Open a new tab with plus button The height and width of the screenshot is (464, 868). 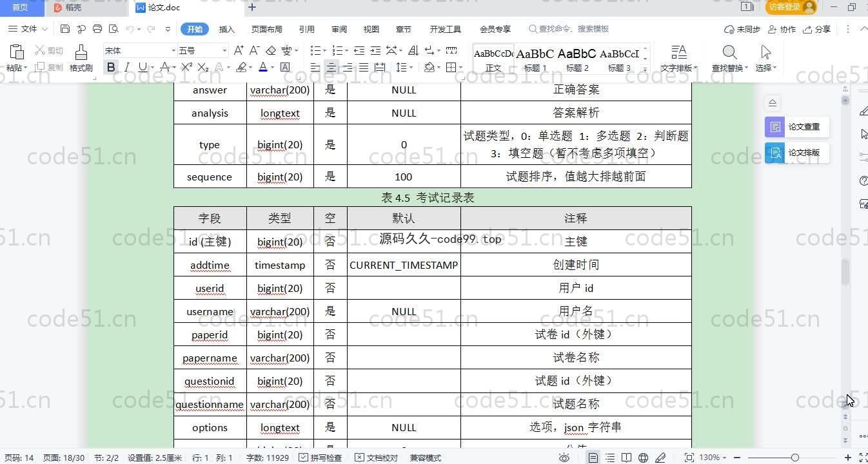[x=252, y=8]
